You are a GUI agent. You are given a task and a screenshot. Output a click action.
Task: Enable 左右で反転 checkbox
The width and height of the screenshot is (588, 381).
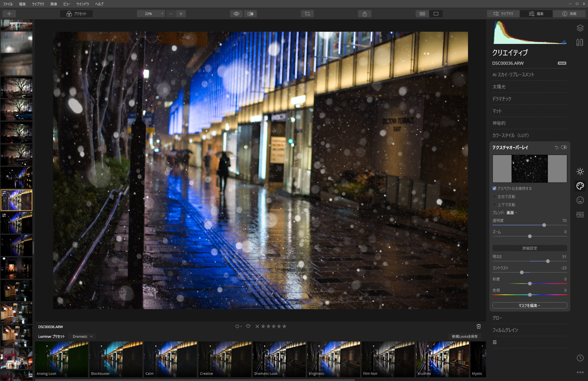(x=494, y=197)
